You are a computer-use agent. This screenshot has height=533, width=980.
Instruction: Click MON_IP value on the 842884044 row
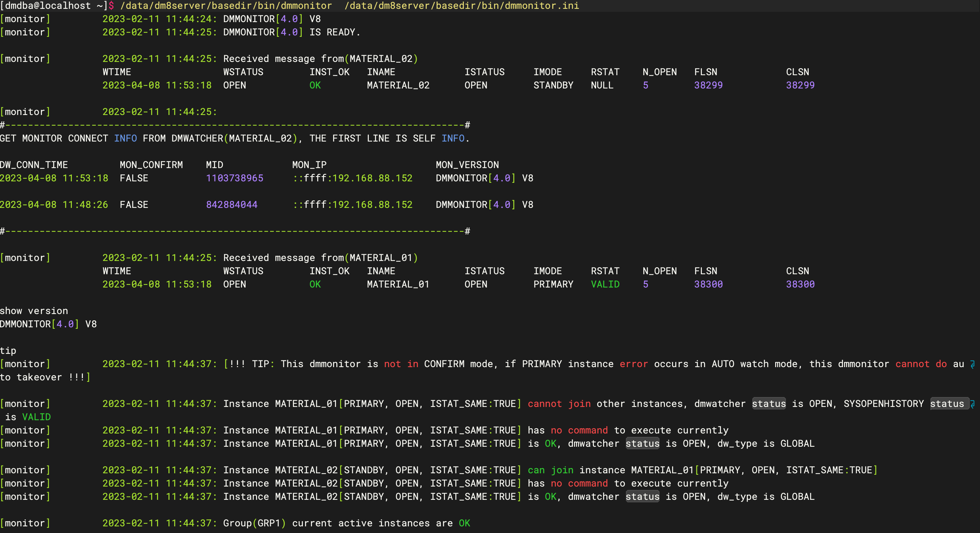tap(353, 205)
